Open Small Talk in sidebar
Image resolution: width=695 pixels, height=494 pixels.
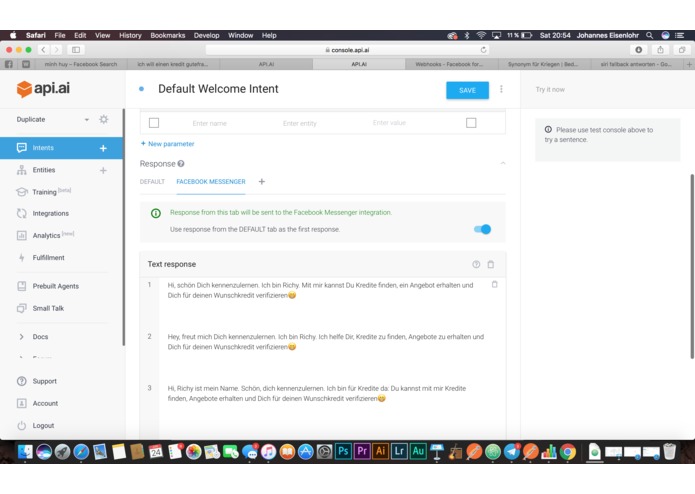coord(48,308)
